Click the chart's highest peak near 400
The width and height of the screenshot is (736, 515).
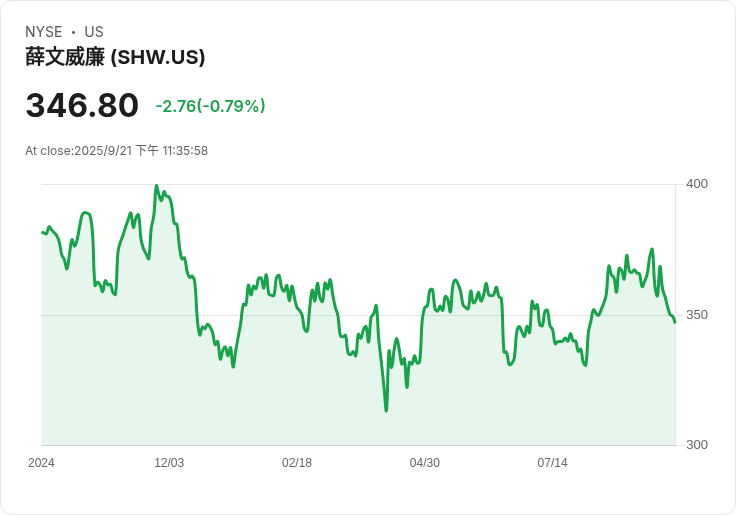(157, 186)
